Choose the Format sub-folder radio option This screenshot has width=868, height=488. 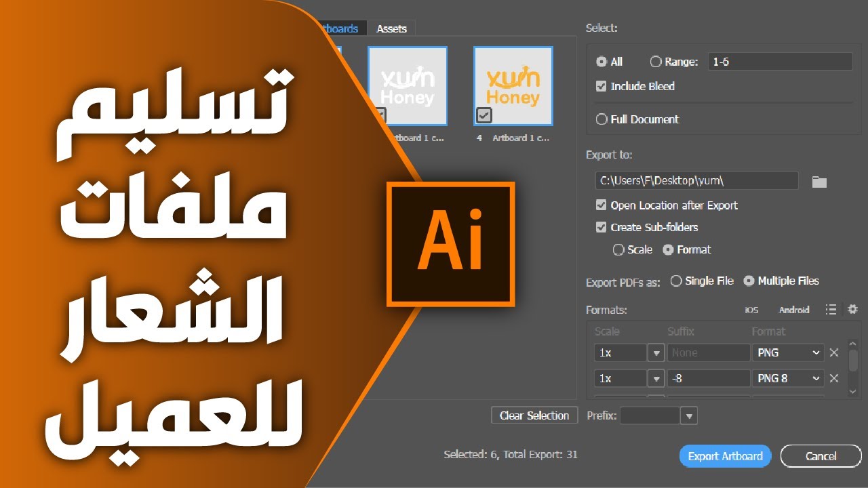coord(668,249)
